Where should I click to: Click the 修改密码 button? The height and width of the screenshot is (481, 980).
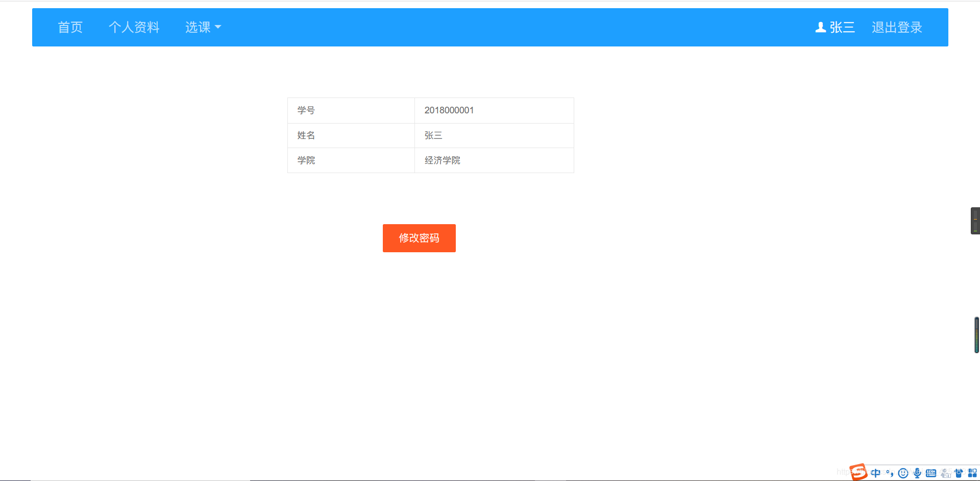[419, 238]
